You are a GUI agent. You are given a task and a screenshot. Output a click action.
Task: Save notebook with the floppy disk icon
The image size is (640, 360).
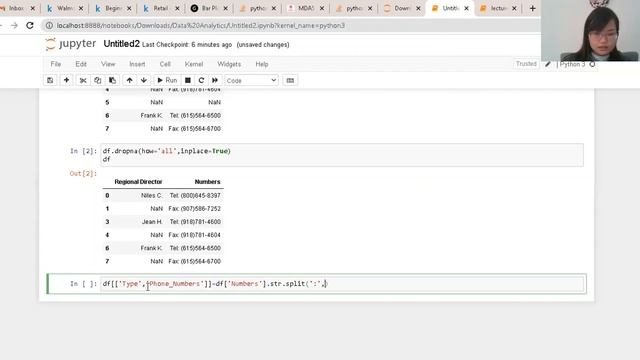(x=50, y=80)
